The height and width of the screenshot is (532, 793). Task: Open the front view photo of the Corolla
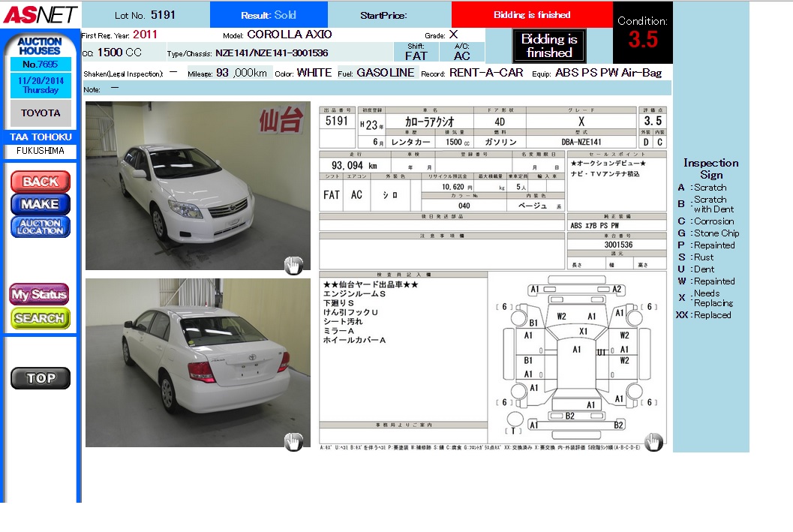click(x=197, y=185)
